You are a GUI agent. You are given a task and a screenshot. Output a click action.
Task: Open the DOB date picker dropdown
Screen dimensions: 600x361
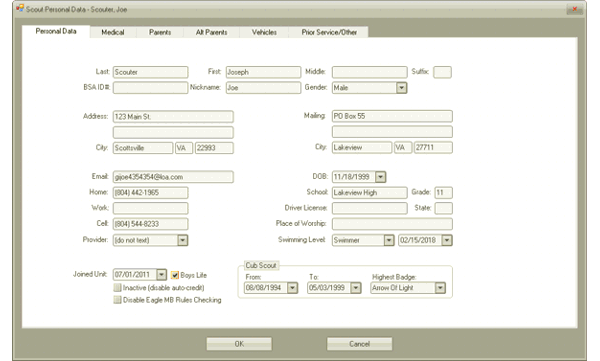tap(380, 177)
